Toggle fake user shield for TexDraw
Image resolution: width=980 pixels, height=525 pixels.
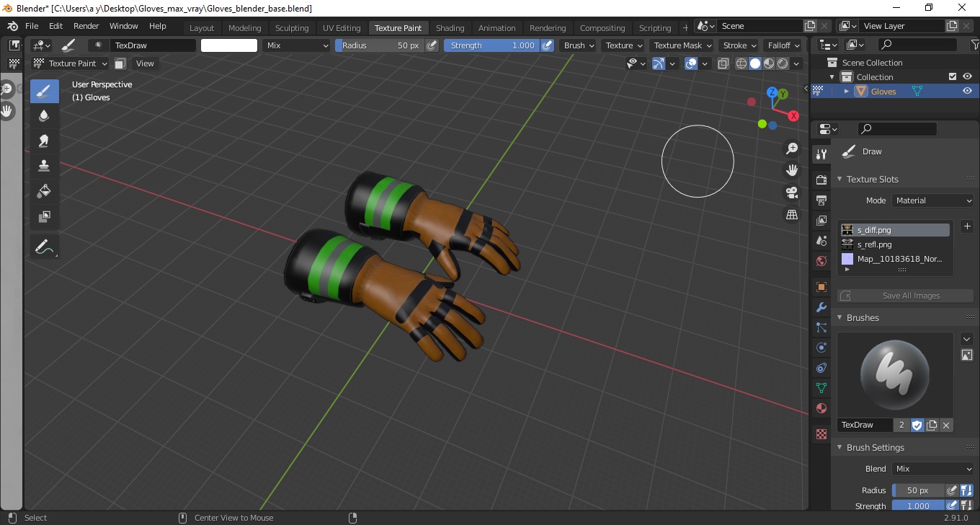pos(917,425)
